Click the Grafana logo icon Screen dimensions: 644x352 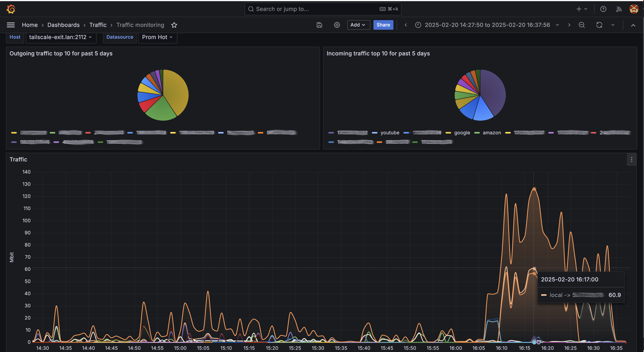tap(11, 9)
